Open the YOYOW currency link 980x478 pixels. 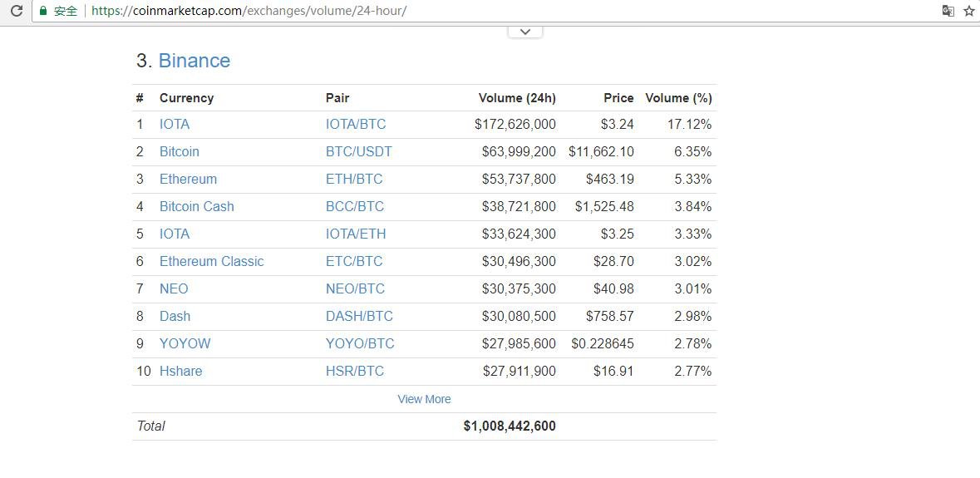(x=185, y=343)
